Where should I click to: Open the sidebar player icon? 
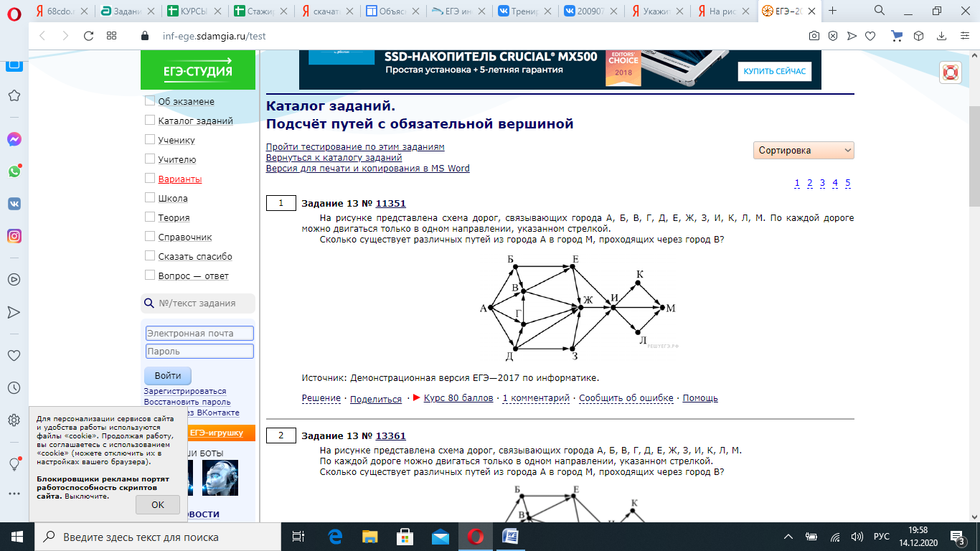[x=14, y=280]
